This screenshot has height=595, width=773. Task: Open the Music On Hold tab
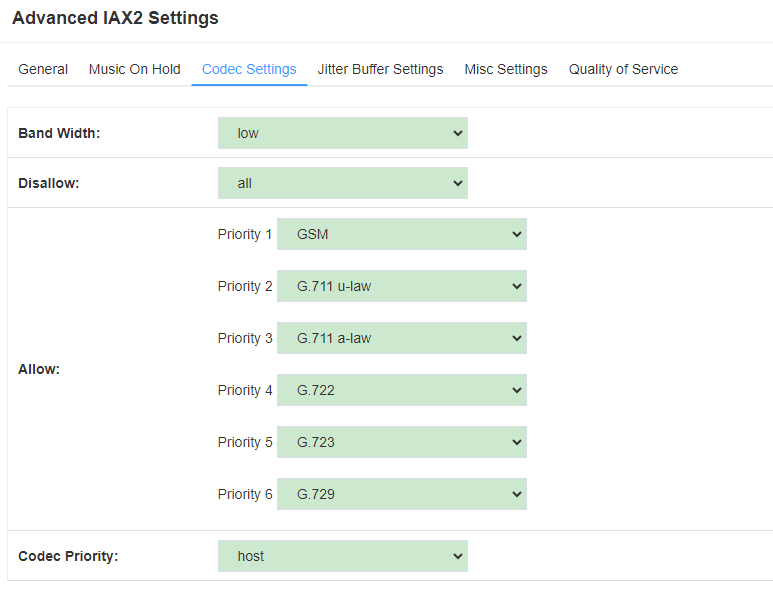[135, 69]
